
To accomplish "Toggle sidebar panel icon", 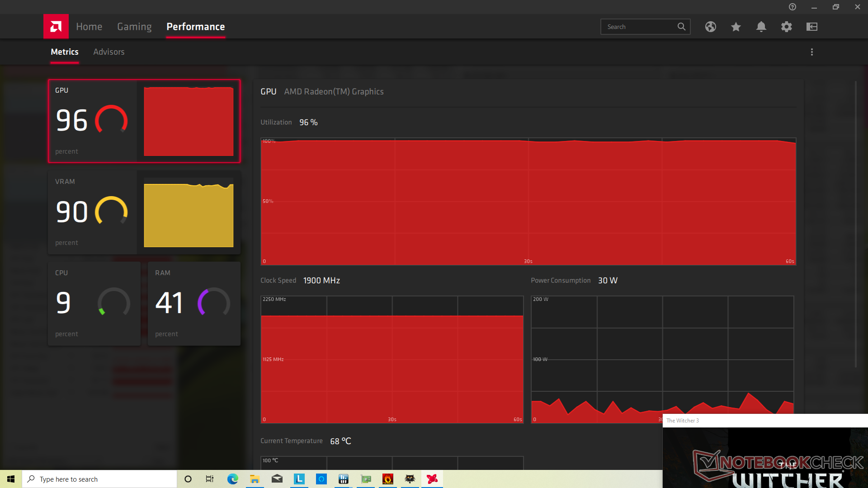I will [x=811, y=27].
